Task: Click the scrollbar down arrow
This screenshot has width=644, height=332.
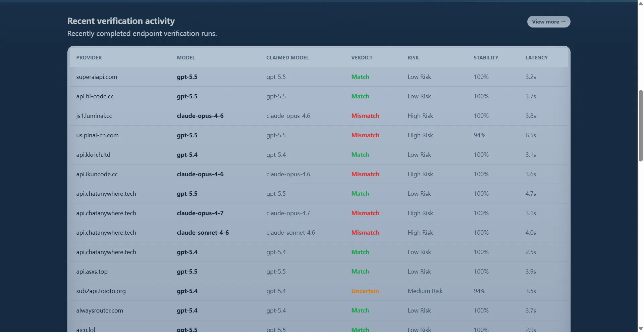Action: 641,329
